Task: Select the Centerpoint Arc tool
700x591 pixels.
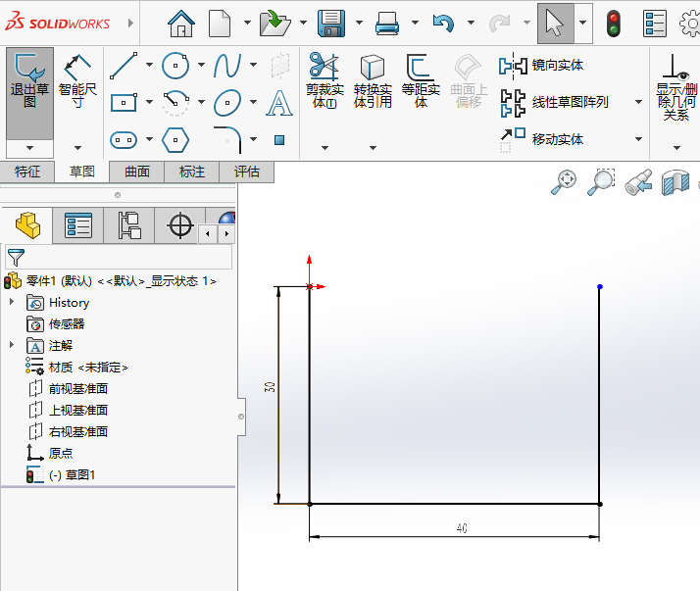Action: [x=175, y=103]
